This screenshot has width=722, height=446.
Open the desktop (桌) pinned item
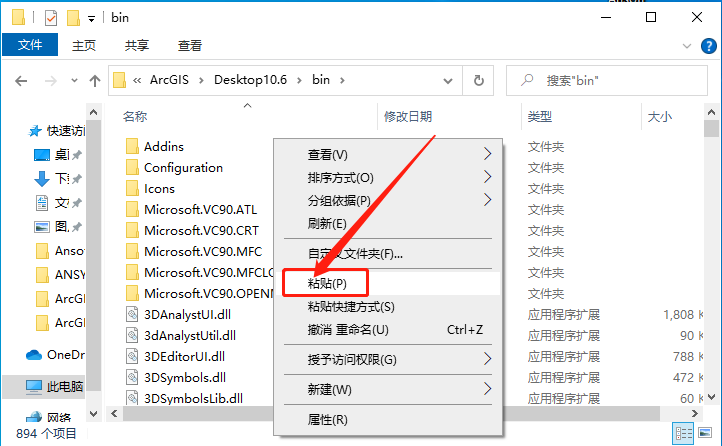click(58, 155)
